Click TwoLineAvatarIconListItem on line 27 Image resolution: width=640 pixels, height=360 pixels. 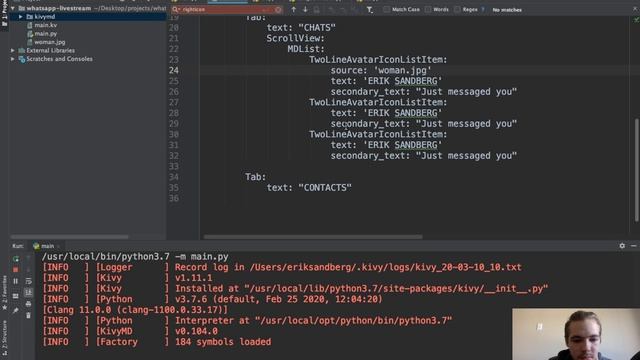378,102
